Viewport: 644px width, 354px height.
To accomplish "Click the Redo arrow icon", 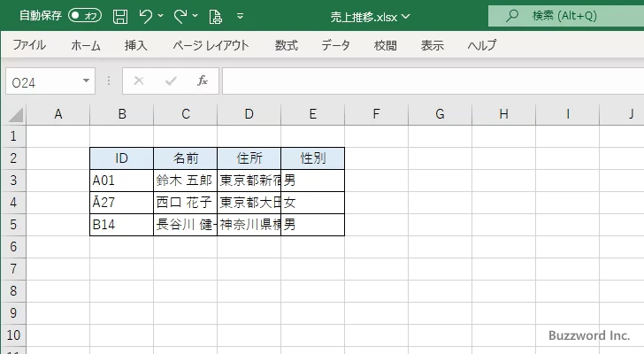I will [180, 17].
